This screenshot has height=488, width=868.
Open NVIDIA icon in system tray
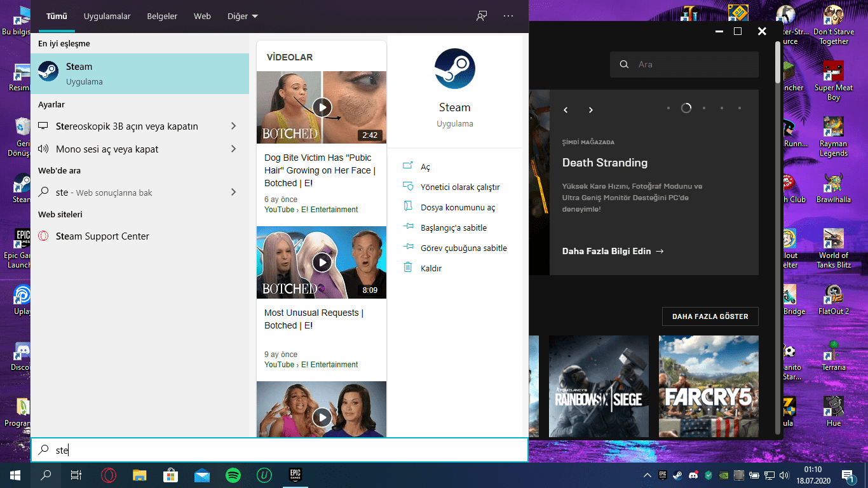click(x=723, y=475)
